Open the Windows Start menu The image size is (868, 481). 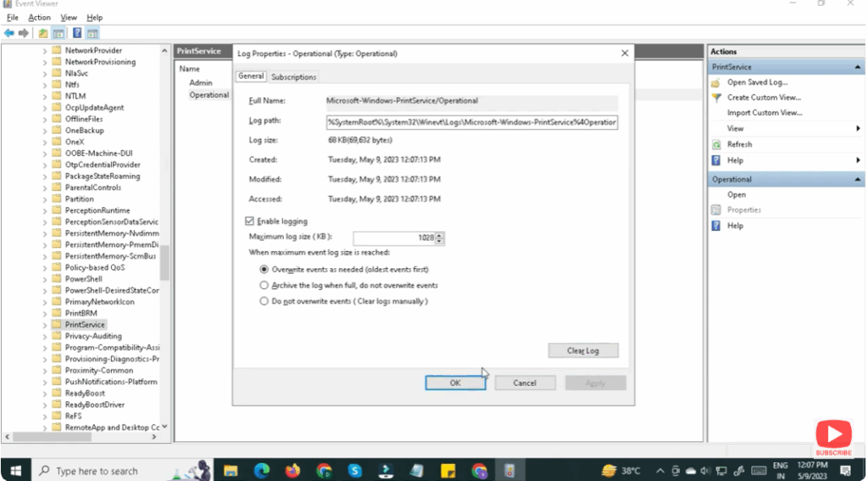15,471
